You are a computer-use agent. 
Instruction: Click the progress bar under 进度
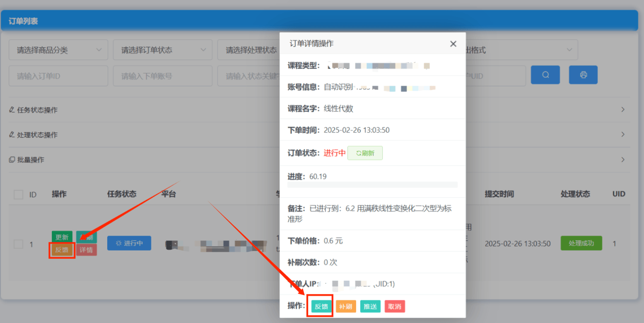pos(372,185)
